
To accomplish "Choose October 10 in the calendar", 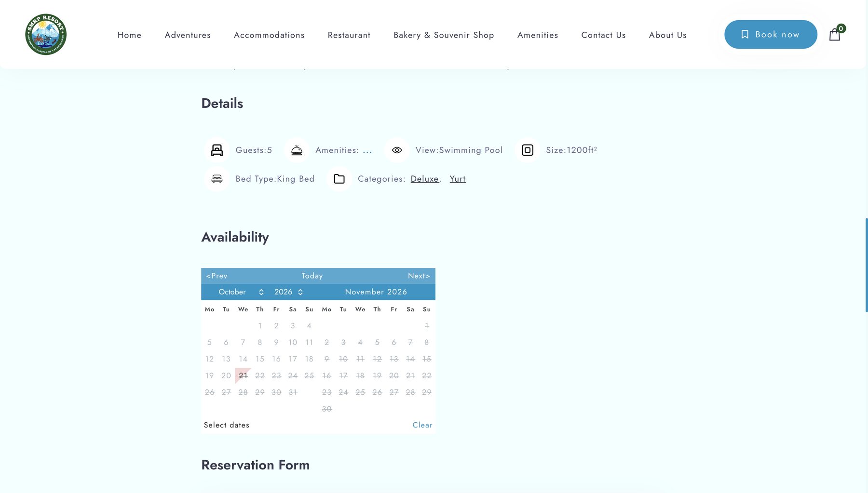I will [x=293, y=343].
